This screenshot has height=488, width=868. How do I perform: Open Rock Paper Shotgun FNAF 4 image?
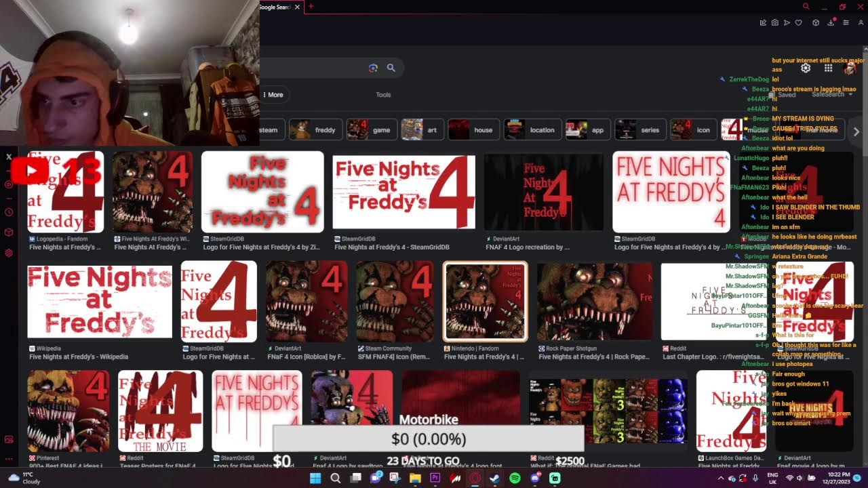595,302
